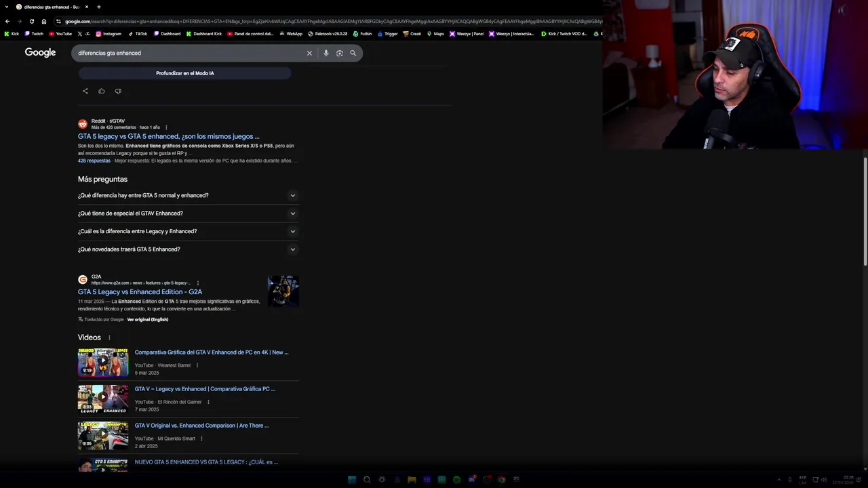Expand "¿Cuál es la diferencia entre Legacy y Enhanced?"
Screen dimensions: 868x488
click(188, 231)
